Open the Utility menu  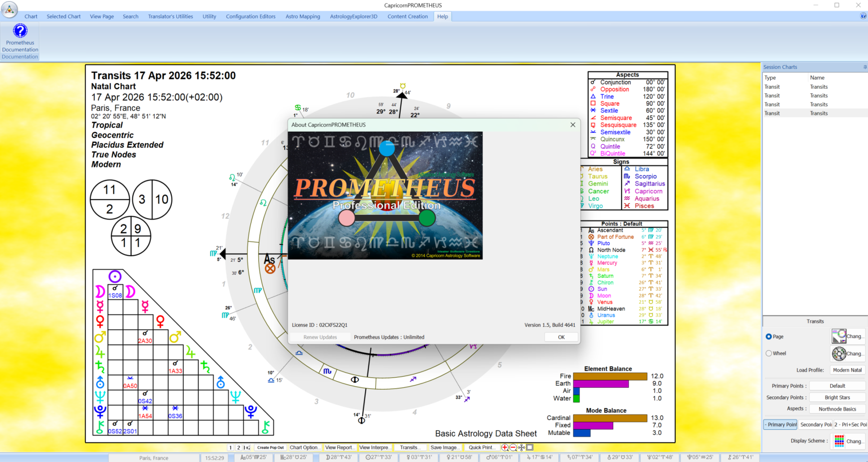[209, 16]
